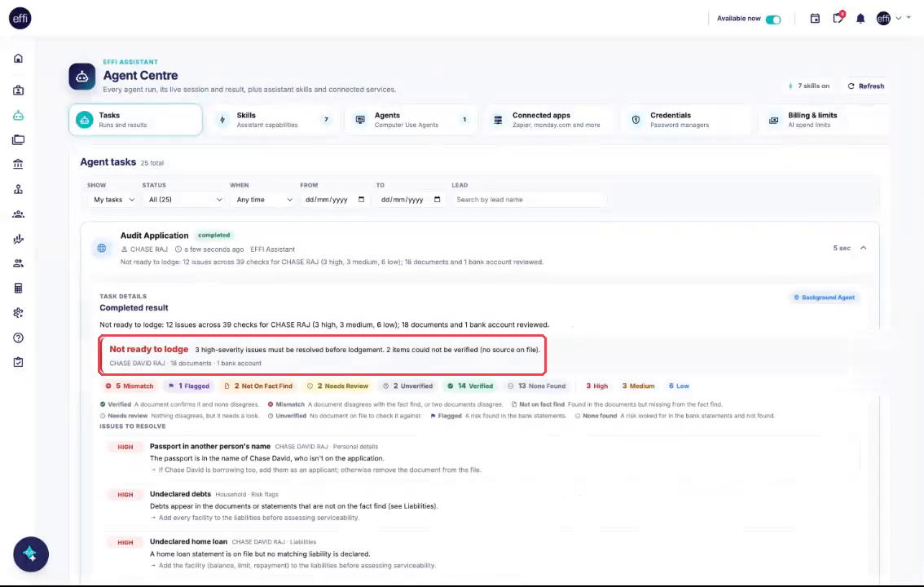Viewport: 924px width, 587px height.
Task: Filter by the 13 None Found chip
Action: [537, 386]
